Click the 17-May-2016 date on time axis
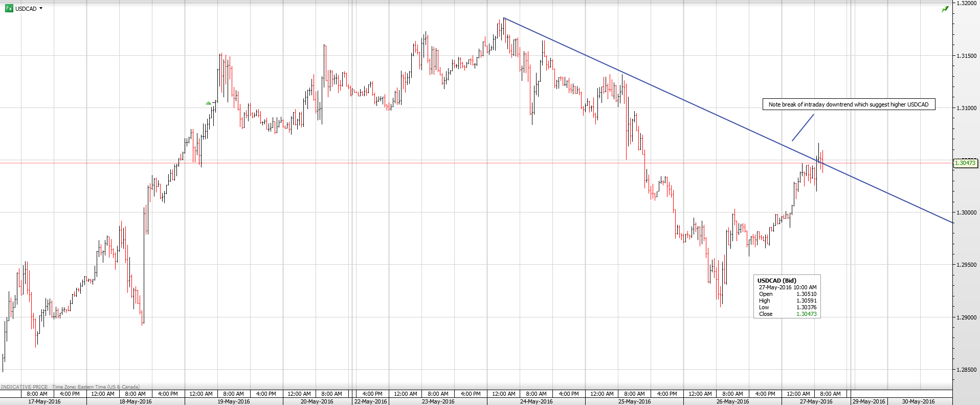 click(44, 401)
